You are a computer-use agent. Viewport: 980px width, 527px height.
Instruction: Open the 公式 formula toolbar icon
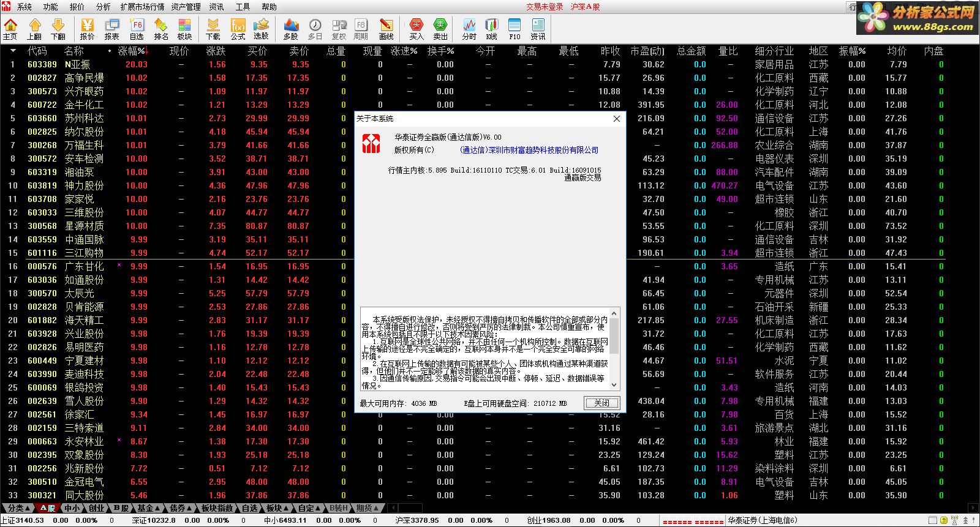point(238,29)
